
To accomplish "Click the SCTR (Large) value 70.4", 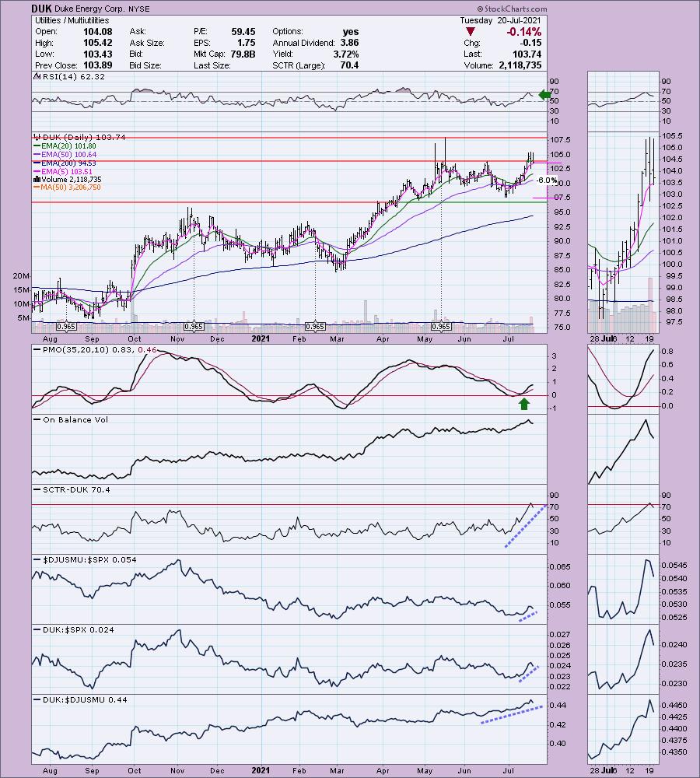I will 349,65.
